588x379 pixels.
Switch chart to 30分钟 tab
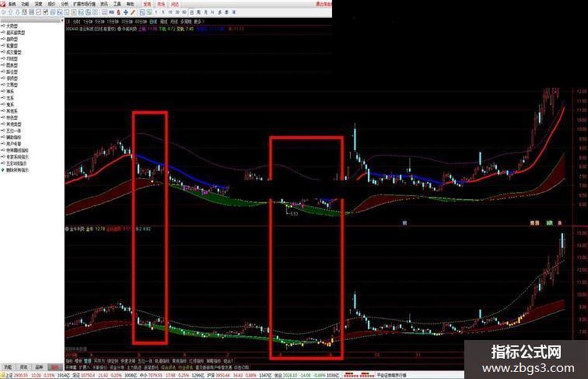[x=127, y=21]
